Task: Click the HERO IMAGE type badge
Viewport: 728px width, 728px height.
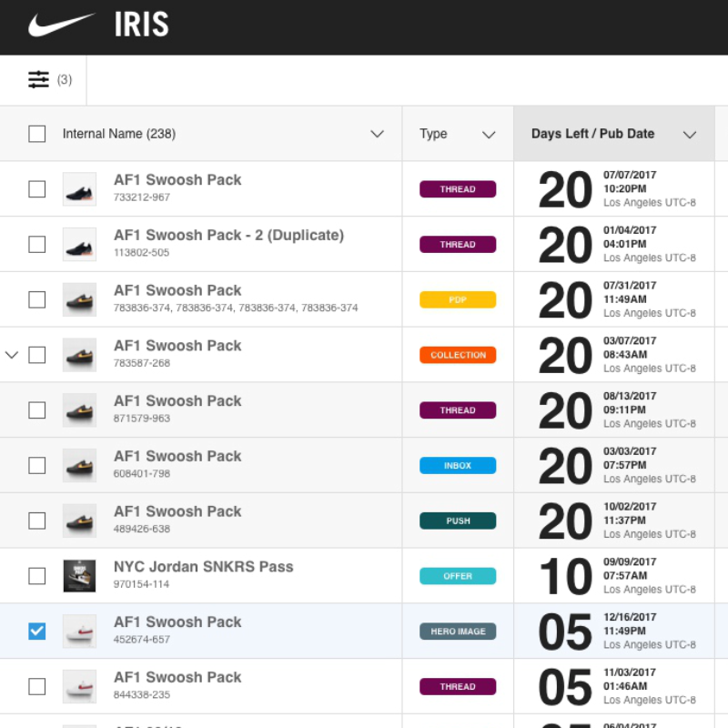Action: tap(457, 632)
